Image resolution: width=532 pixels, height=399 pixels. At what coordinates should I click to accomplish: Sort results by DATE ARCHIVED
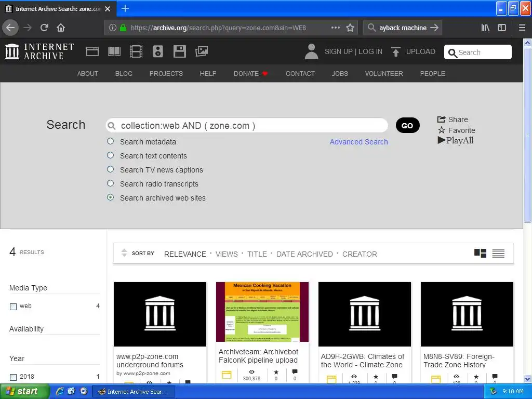pos(304,254)
